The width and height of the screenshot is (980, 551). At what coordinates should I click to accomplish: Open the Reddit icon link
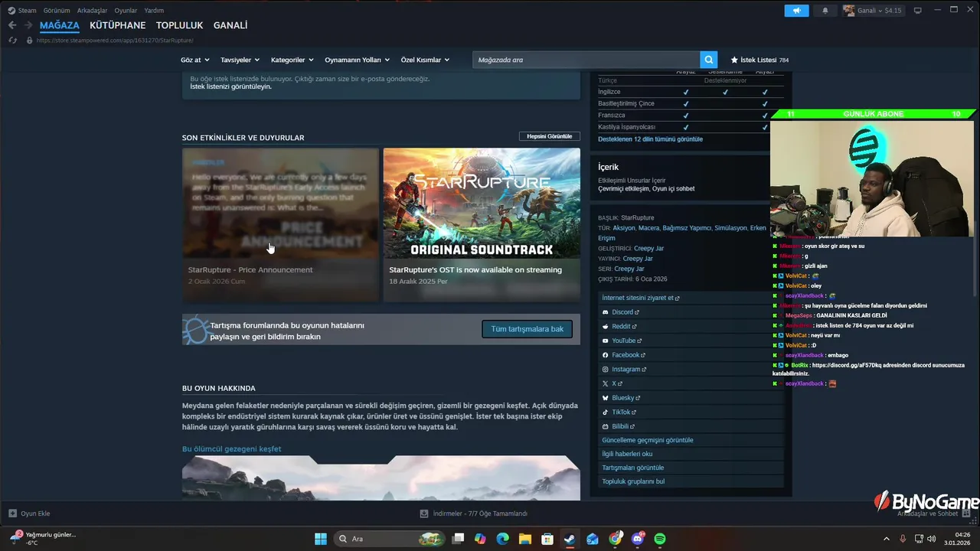click(606, 327)
